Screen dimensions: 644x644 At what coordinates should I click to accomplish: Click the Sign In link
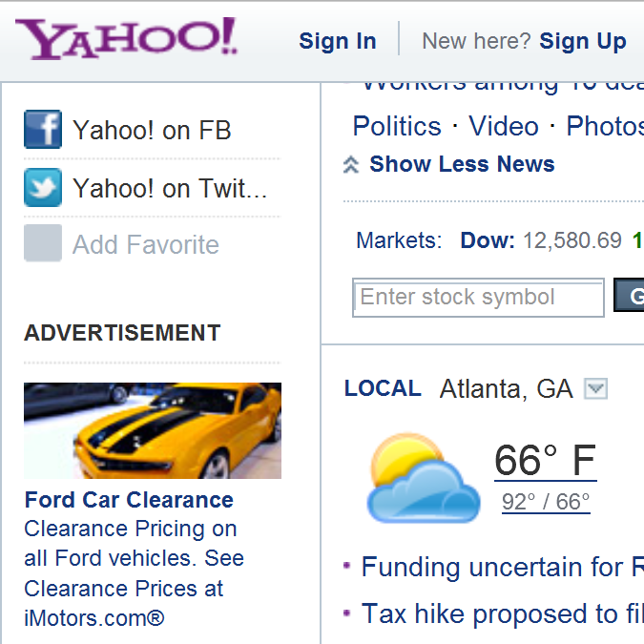[x=338, y=42]
